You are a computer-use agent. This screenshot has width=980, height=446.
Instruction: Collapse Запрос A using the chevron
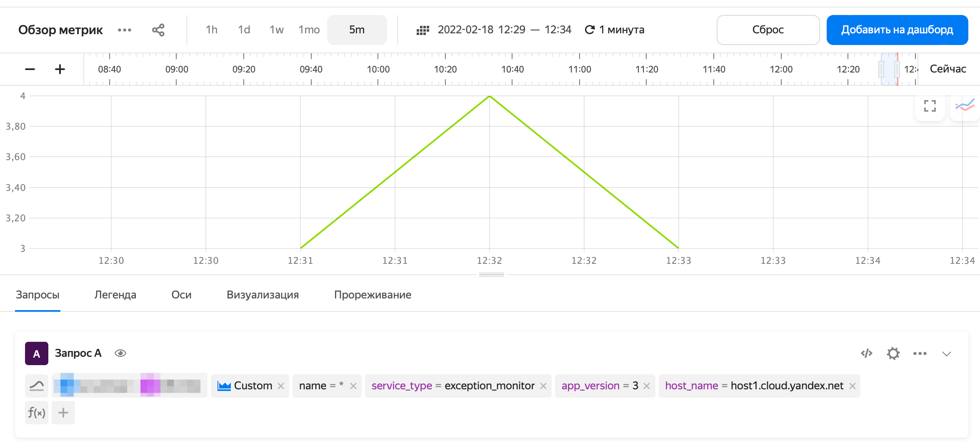pos(946,354)
